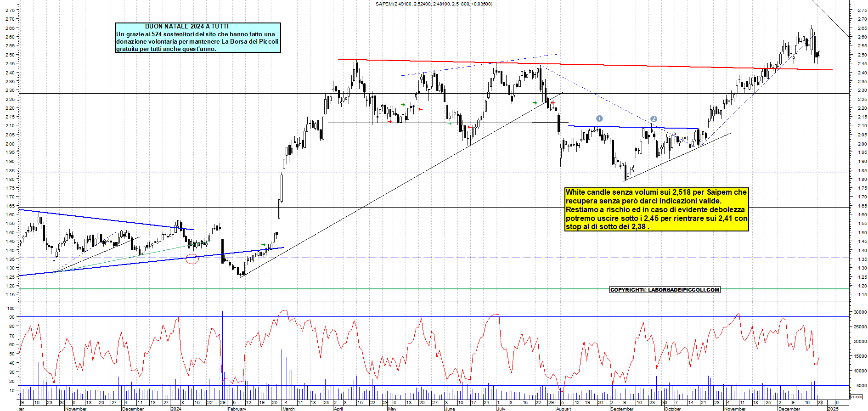Screen dimensions: 868x411
Task: Click the 'March' label on the date axis
Action: [x=288, y=409]
